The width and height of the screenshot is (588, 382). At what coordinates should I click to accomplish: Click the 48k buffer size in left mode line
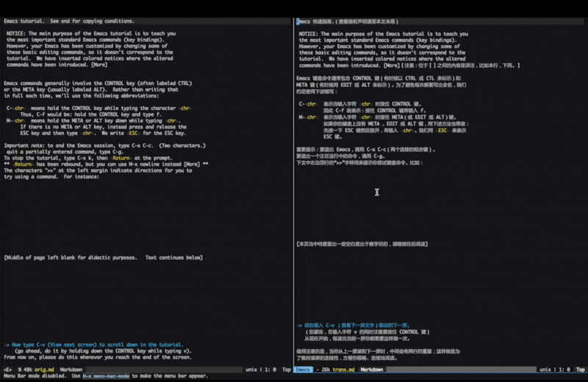tap(28, 370)
